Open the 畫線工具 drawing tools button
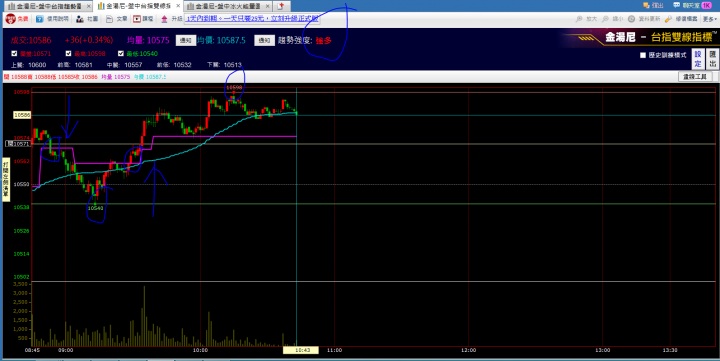 click(x=695, y=77)
